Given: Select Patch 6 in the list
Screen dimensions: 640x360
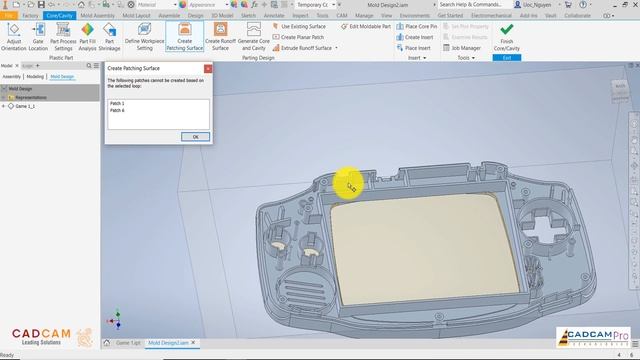Looking at the screenshot, I should (x=117, y=111).
